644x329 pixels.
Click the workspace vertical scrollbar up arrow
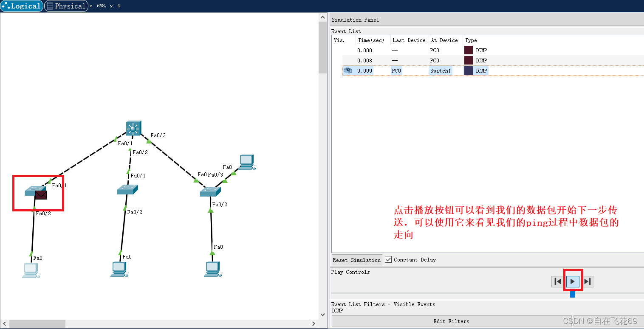[322, 17]
